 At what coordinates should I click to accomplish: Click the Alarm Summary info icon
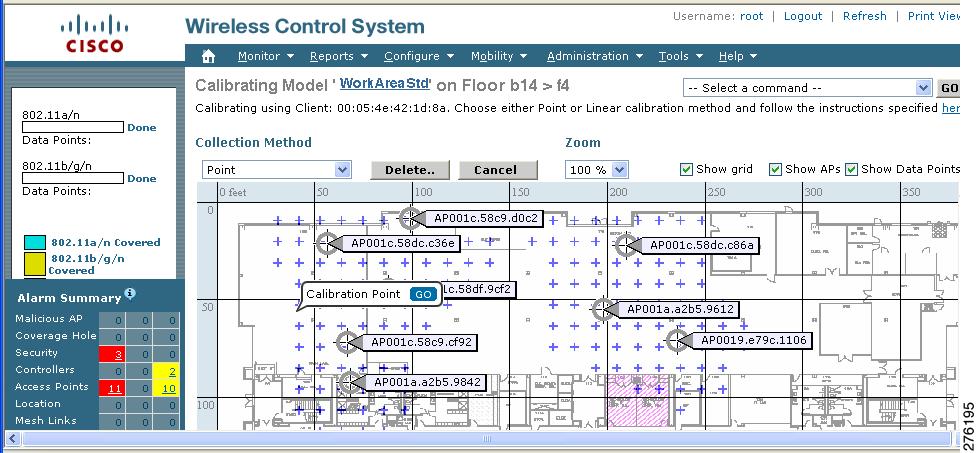(130, 293)
